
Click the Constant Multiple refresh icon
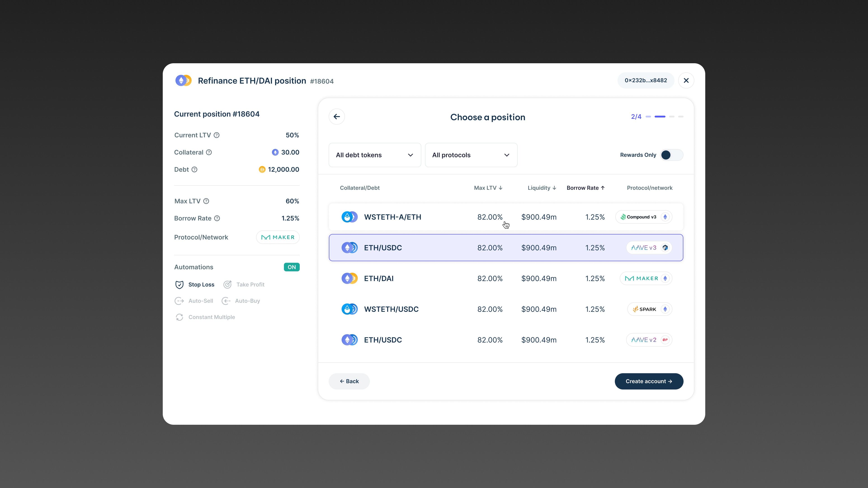[x=179, y=317]
